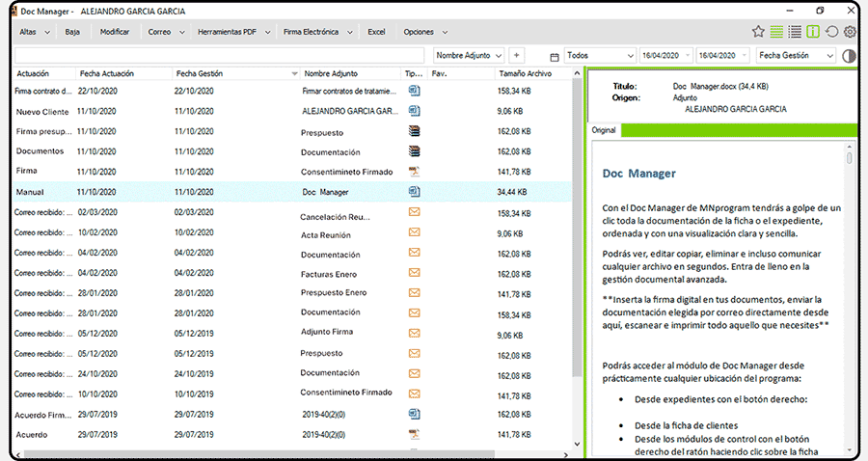Click the mail icon in Cancelación Reu... row
Viewport: 868px width, 461px height.
[414, 212]
